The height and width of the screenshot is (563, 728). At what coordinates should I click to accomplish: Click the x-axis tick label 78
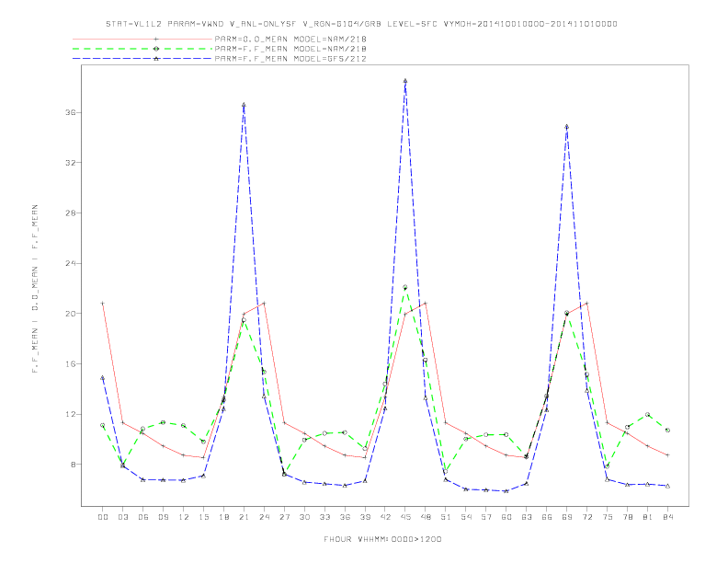point(627,517)
